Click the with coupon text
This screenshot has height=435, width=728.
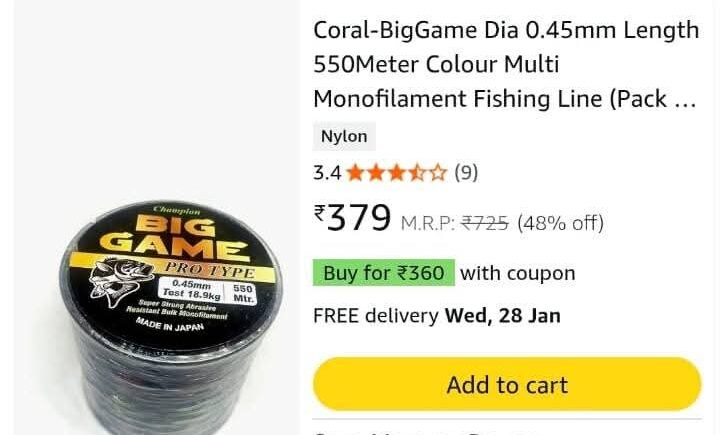tap(518, 273)
